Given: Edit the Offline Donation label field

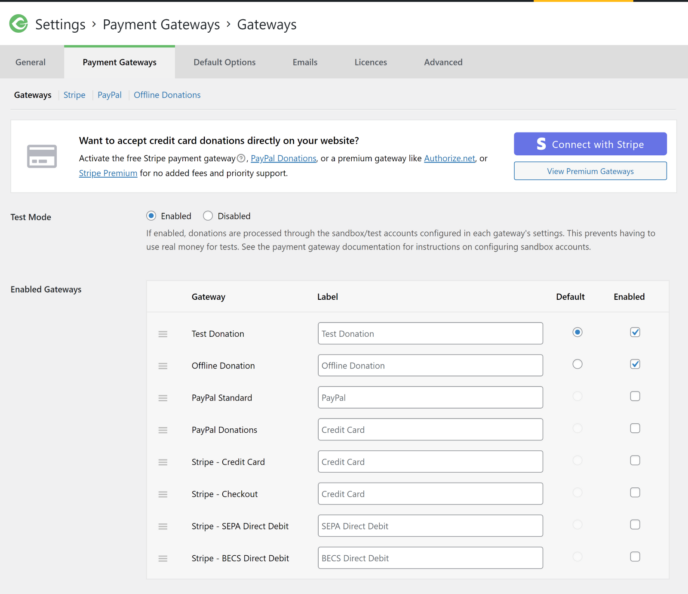Looking at the screenshot, I should (x=430, y=365).
